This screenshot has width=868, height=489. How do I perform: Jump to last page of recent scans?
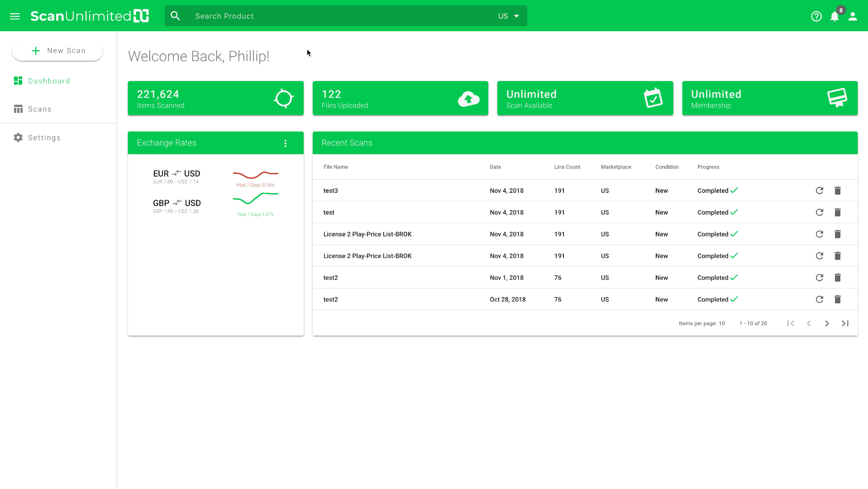845,323
